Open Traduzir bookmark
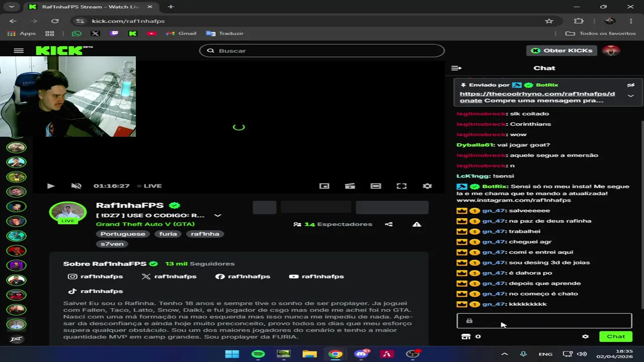Viewport: 644px width, 362px height. pyautogui.click(x=225, y=33)
